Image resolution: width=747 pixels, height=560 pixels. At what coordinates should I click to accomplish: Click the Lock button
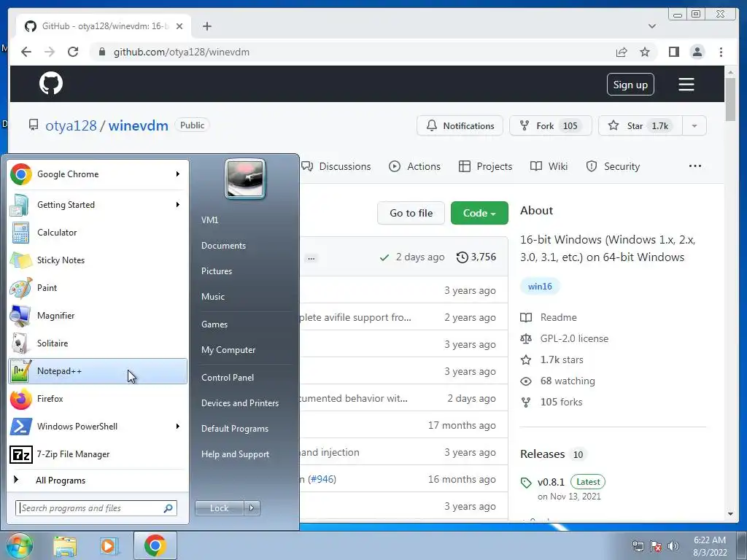[x=219, y=508]
